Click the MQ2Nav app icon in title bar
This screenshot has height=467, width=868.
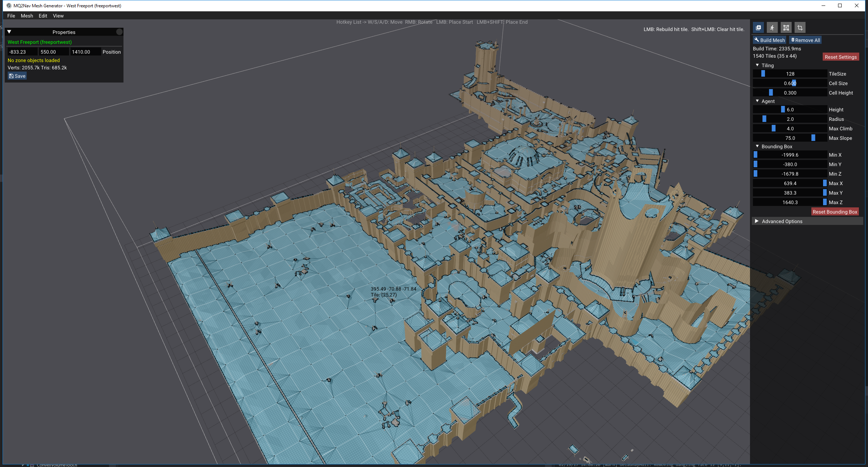9,5
